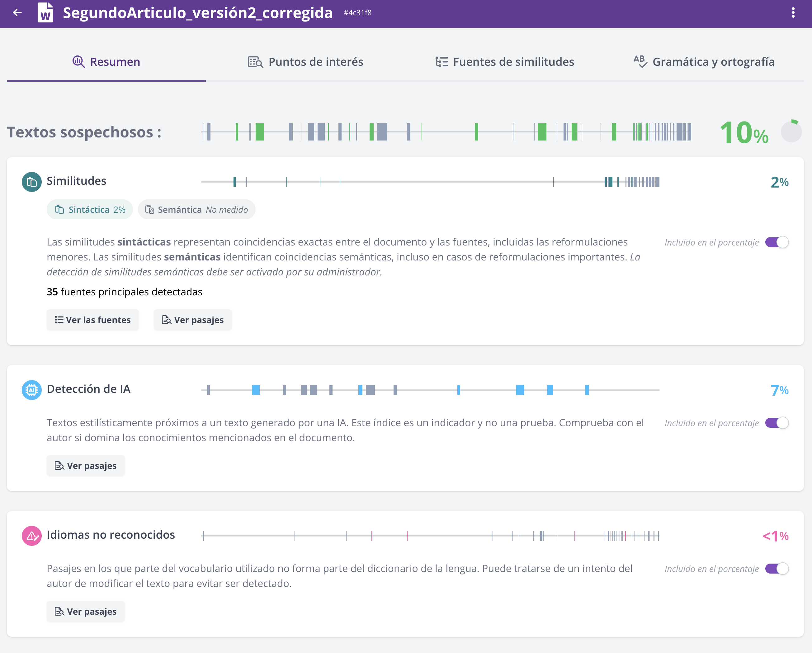Click the Word document file icon
812x653 pixels.
coord(45,13)
